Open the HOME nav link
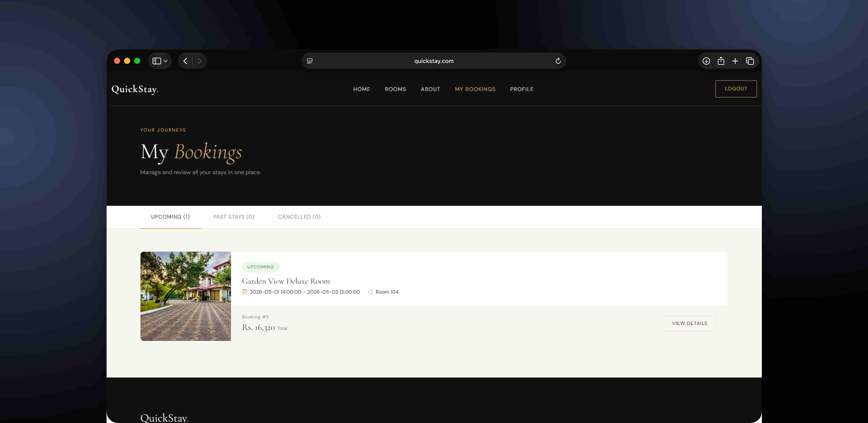The height and width of the screenshot is (423, 868). click(x=362, y=89)
